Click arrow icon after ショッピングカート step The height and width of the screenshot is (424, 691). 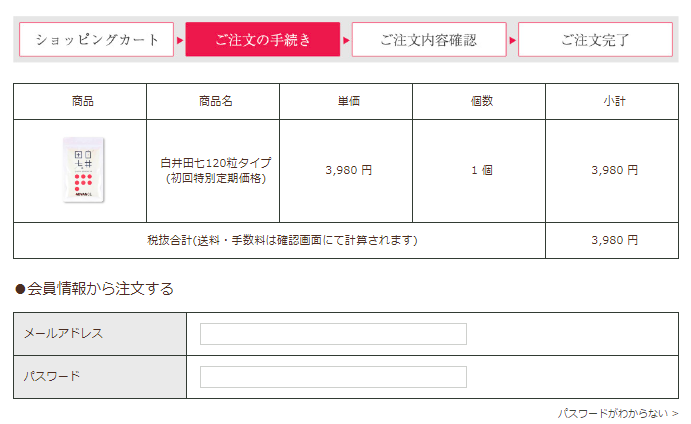180,41
